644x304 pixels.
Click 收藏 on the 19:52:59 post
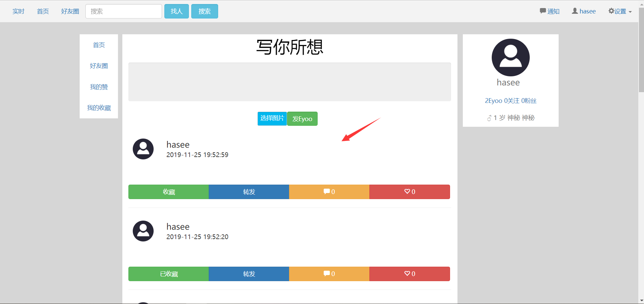169,192
